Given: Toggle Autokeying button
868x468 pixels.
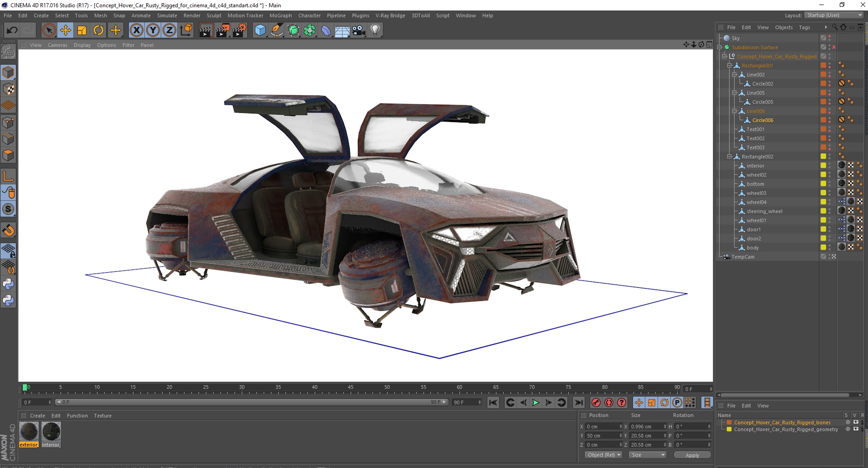Looking at the screenshot, I should point(608,402).
